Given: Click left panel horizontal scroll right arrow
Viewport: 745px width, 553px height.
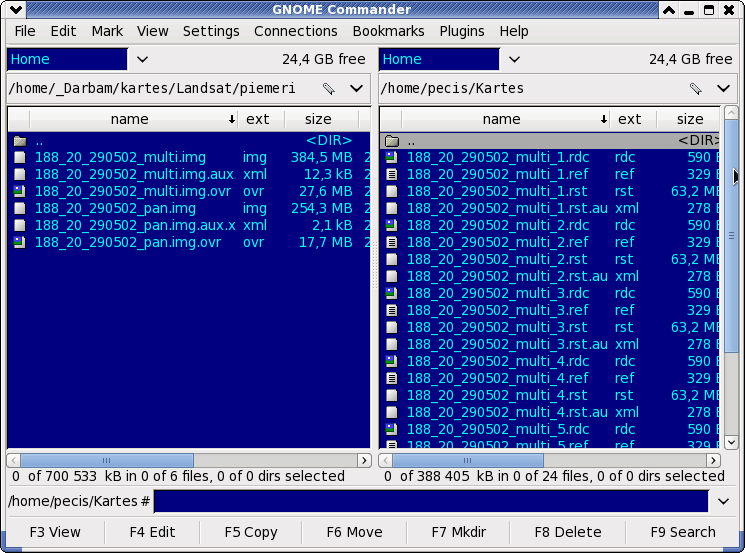Looking at the screenshot, I should point(364,460).
